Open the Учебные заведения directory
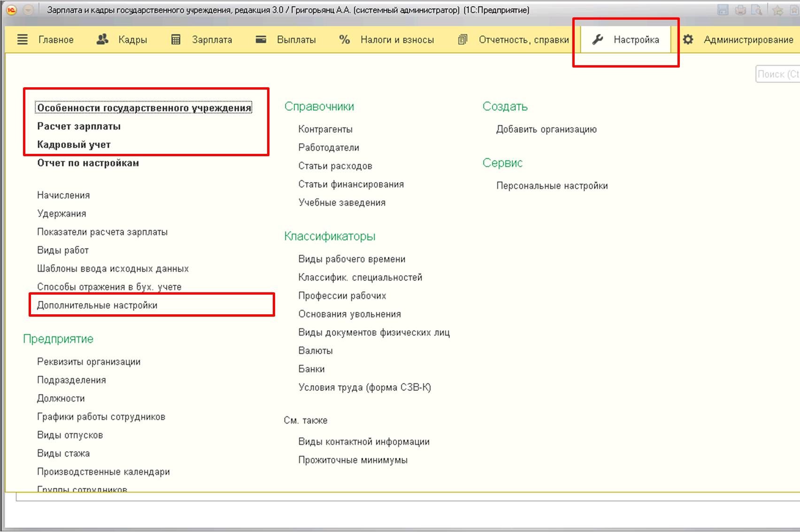This screenshot has width=800, height=532. pyautogui.click(x=342, y=202)
